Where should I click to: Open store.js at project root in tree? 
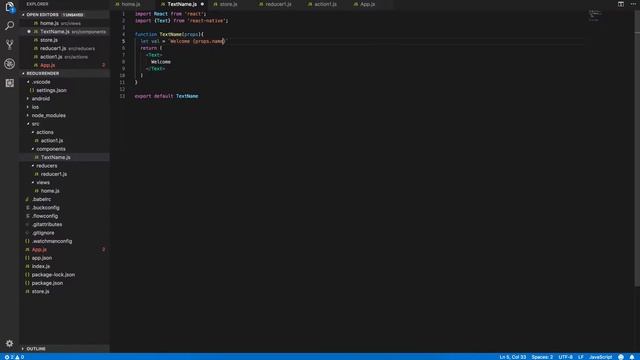pos(64,291)
